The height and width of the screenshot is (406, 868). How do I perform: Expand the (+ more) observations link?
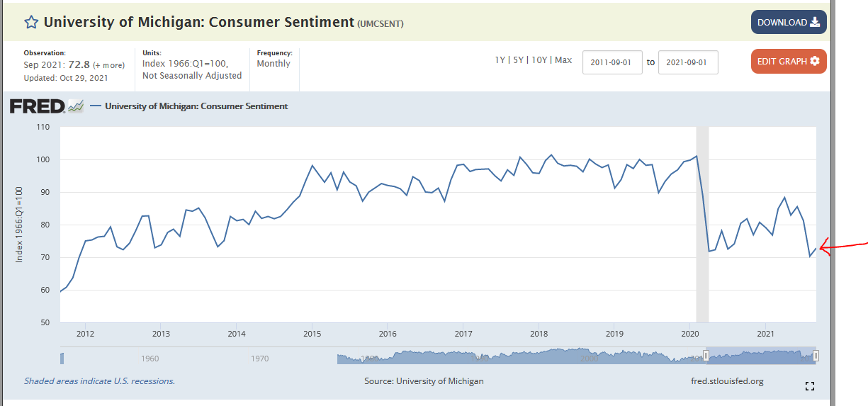(108, 65)
